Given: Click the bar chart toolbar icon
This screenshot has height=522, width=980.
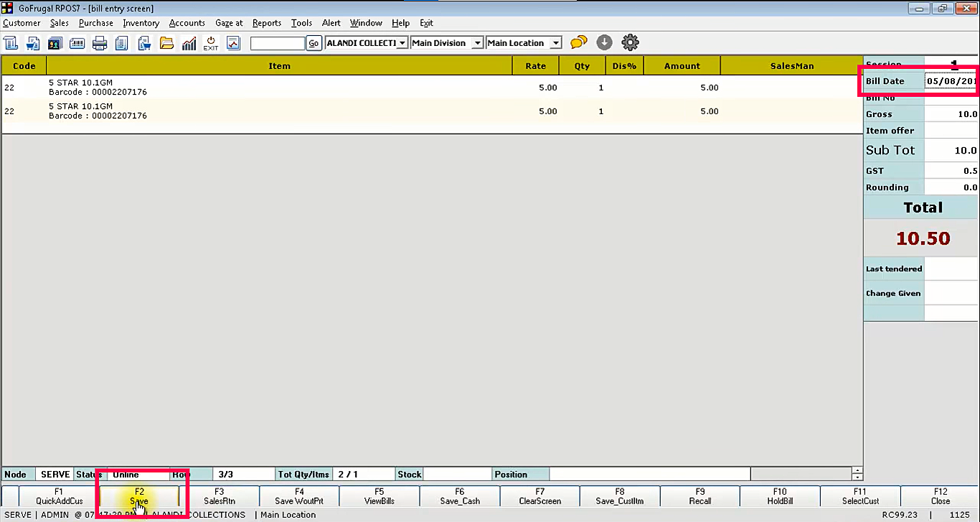Looking at the screenshot, I should point(189,43).
